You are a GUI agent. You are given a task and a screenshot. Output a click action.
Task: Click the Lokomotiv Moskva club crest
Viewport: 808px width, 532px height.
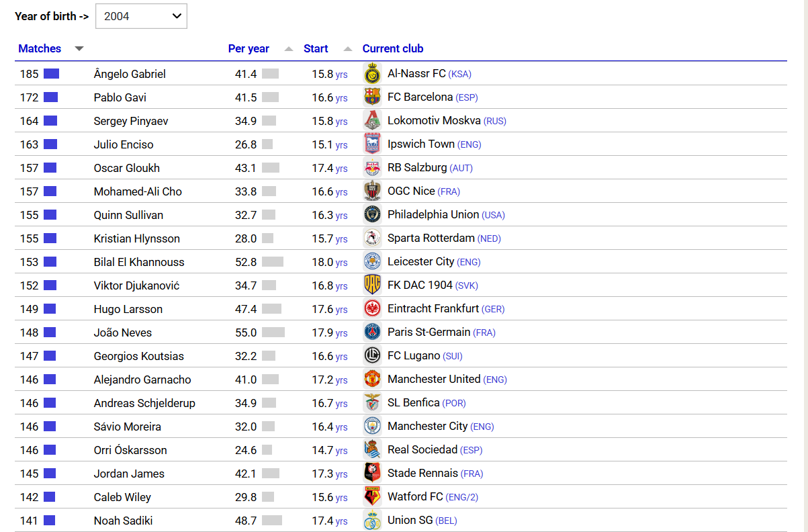click(x=372, y=121)
